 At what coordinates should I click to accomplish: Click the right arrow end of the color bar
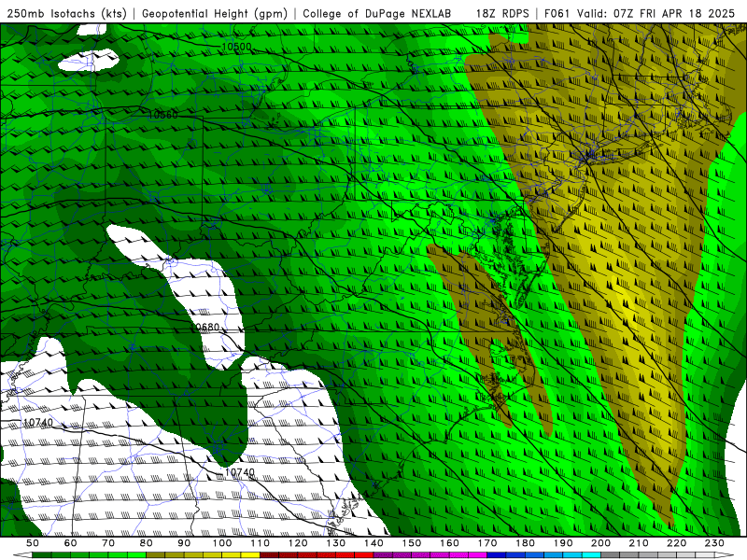(725, 555)
